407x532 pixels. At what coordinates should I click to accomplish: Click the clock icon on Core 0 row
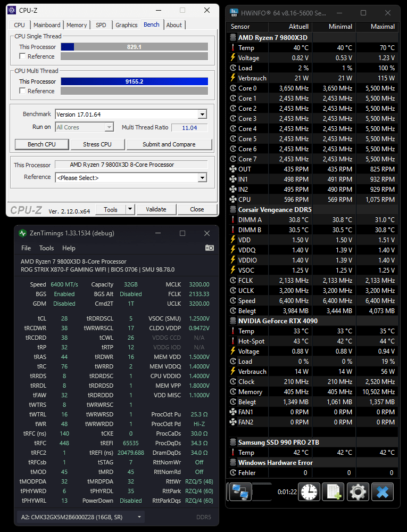233,88
